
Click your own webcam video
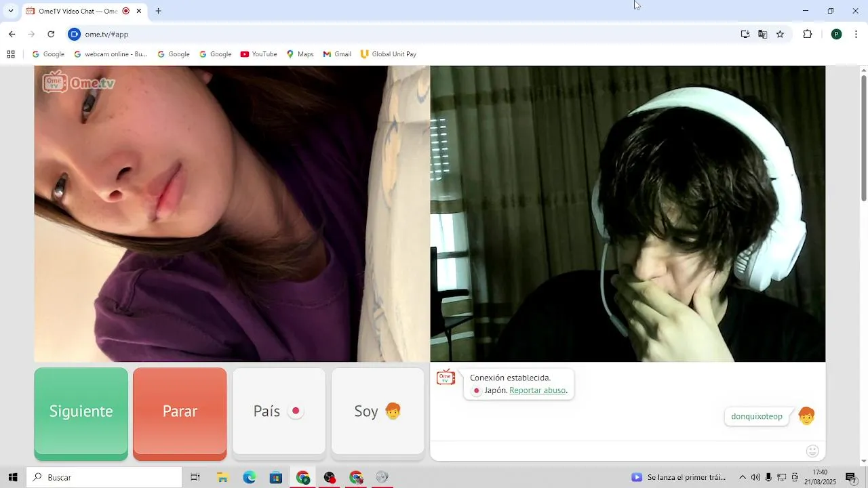point(628,213)
